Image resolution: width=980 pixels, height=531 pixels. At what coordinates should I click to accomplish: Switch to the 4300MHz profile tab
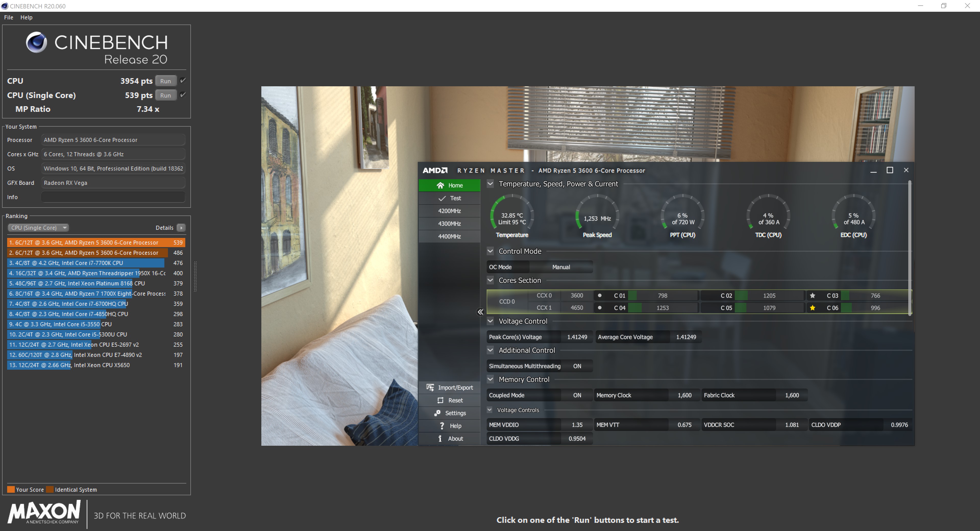(449, 224)
